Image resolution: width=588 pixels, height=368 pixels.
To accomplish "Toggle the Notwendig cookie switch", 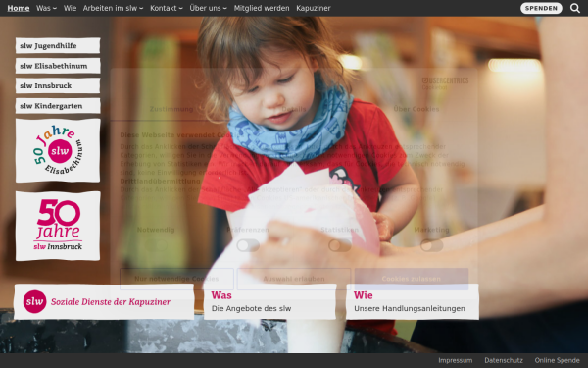I will 156,245.
